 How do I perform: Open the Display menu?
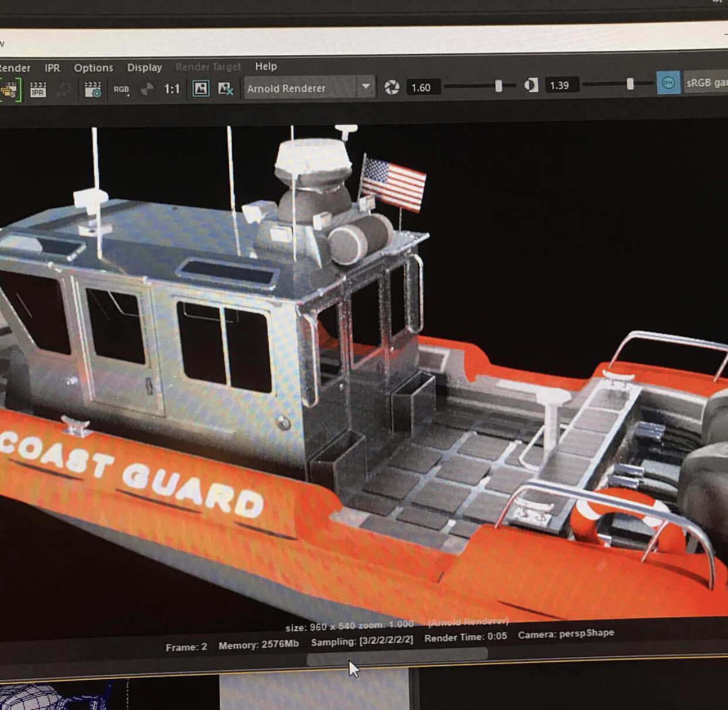[x=144, y=67]
